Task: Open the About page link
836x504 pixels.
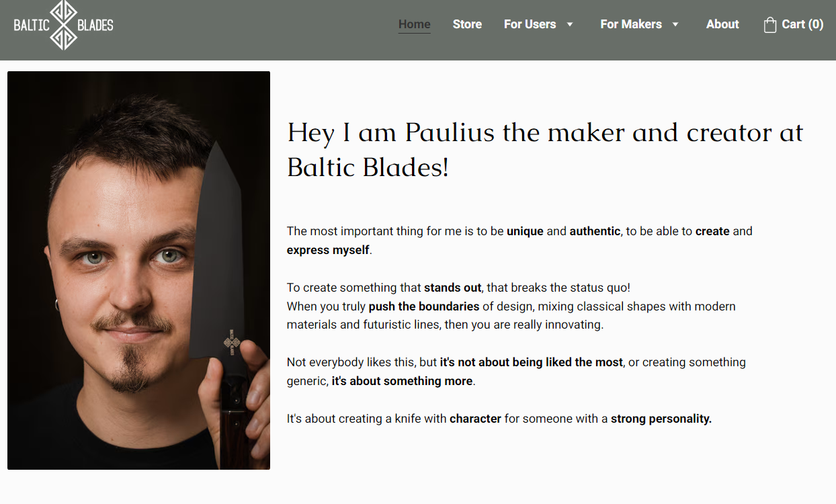Action: [722, 24]
